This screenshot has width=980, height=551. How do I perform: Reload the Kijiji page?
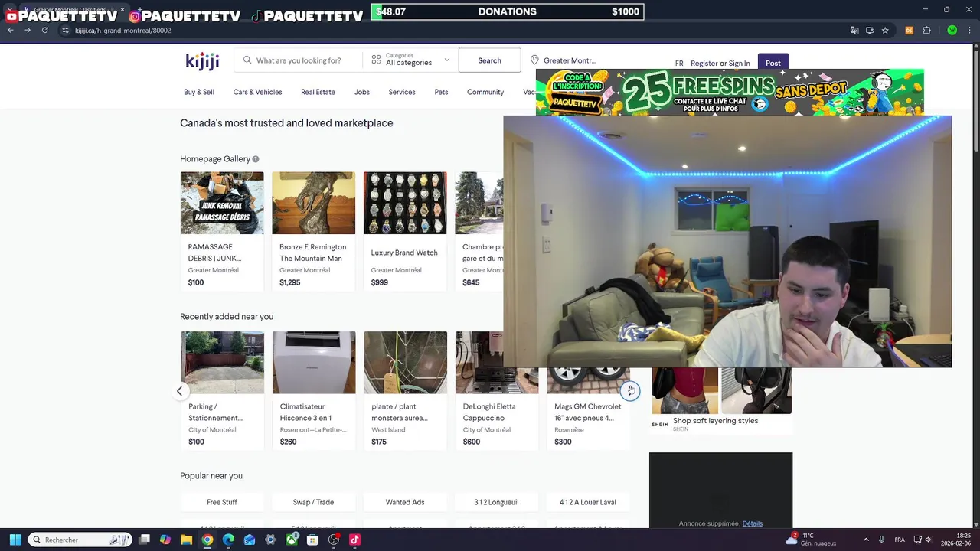click(44, 31)
